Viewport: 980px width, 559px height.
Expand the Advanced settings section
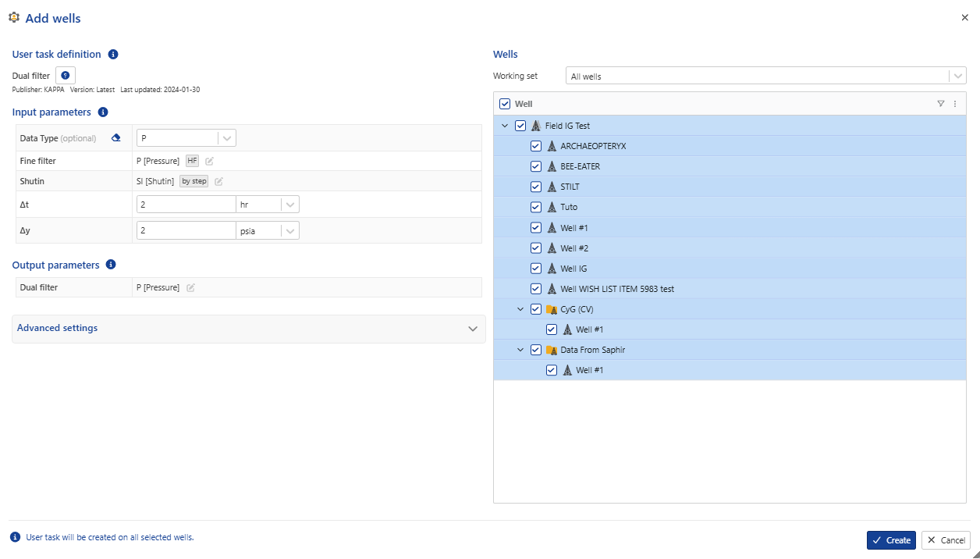pyautogui.click(x=472, y=329)
